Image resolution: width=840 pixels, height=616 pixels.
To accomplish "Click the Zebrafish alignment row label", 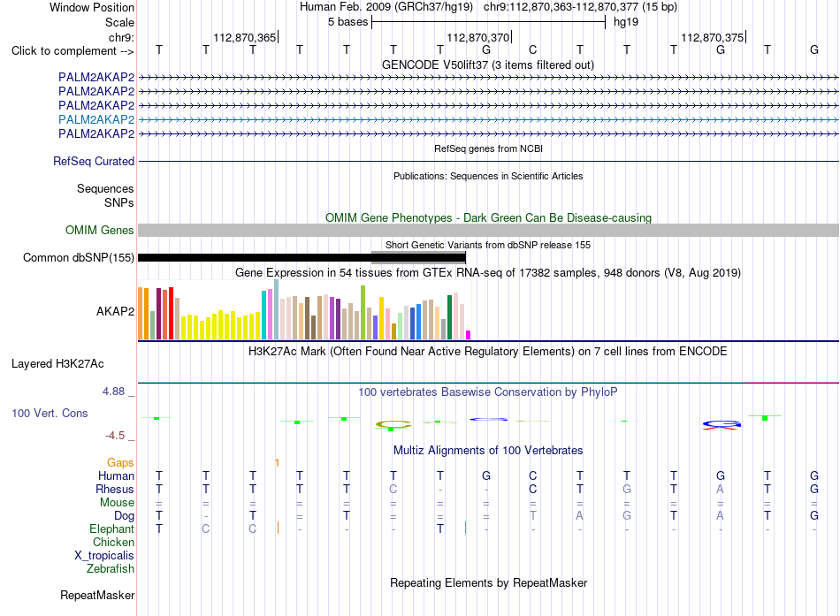I will [111, 568].
